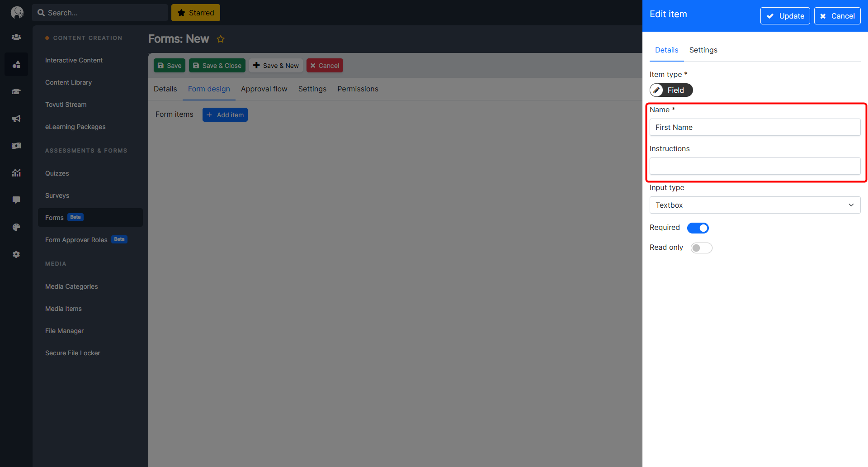Open the users group sidebar icon
Image resolution: width=868 pixels, height=467 pixels.
pyautogui.click(x=16, y=37)
